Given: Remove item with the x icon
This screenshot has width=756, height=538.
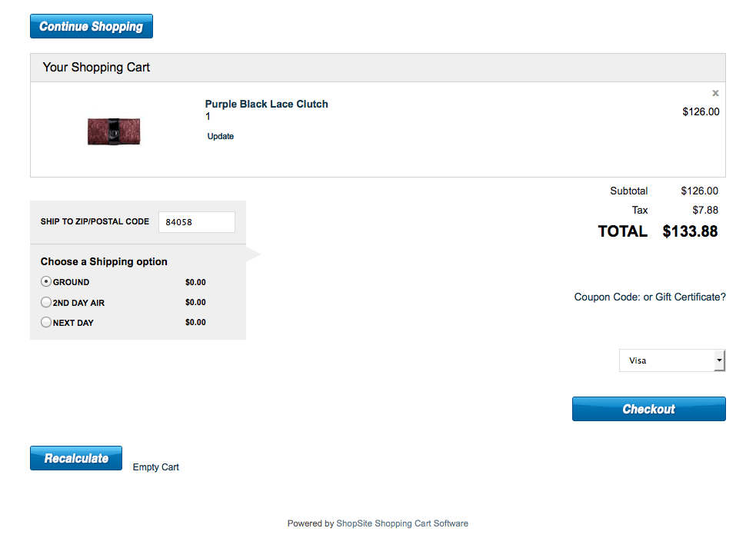Looking at the screenshot, I should (x=715, y=93).
